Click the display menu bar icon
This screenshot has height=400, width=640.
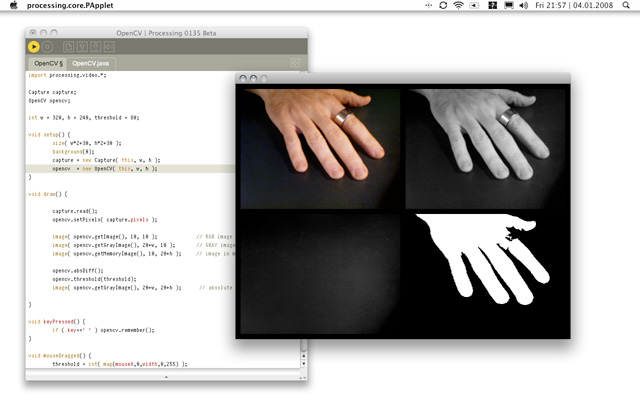coord(509,5)
